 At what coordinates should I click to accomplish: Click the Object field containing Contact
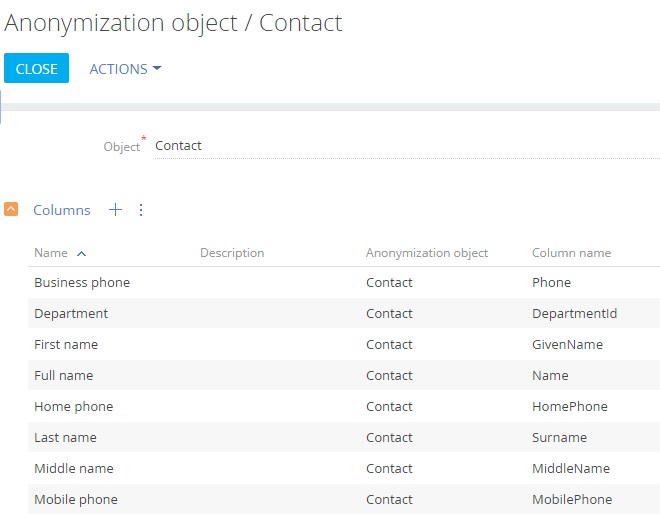coord(407,146)
